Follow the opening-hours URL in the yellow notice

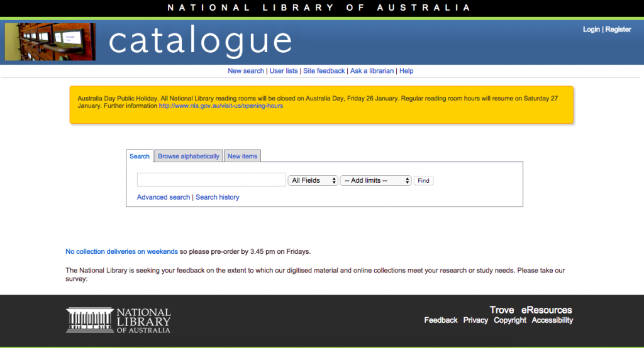(221, 106)
